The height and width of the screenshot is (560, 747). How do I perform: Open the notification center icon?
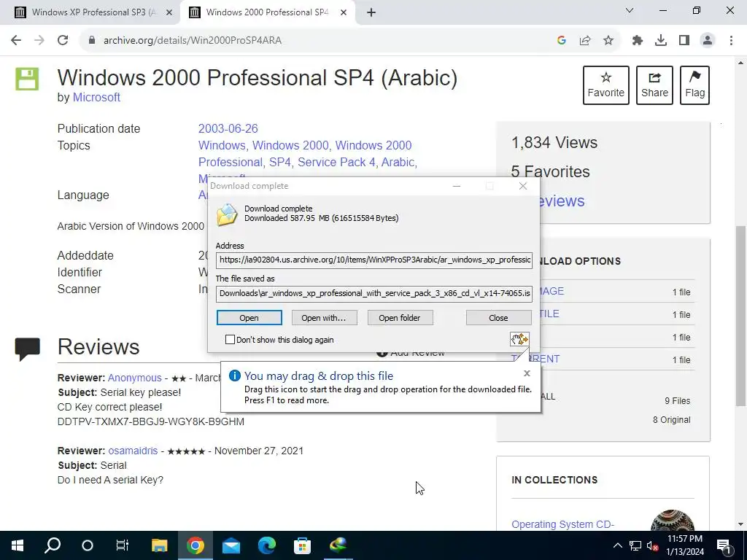click(x=724, y=545)
